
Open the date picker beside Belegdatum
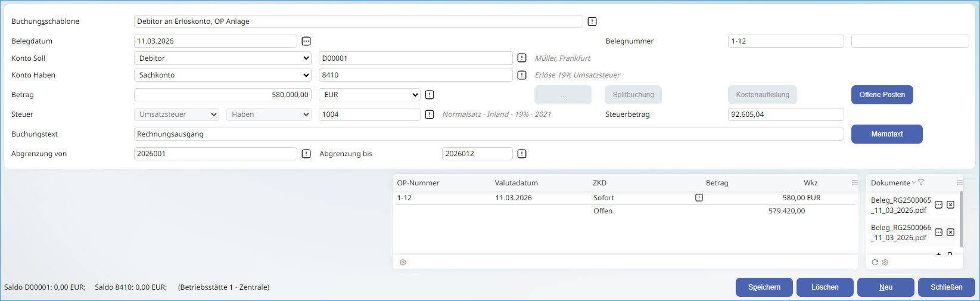306,41
